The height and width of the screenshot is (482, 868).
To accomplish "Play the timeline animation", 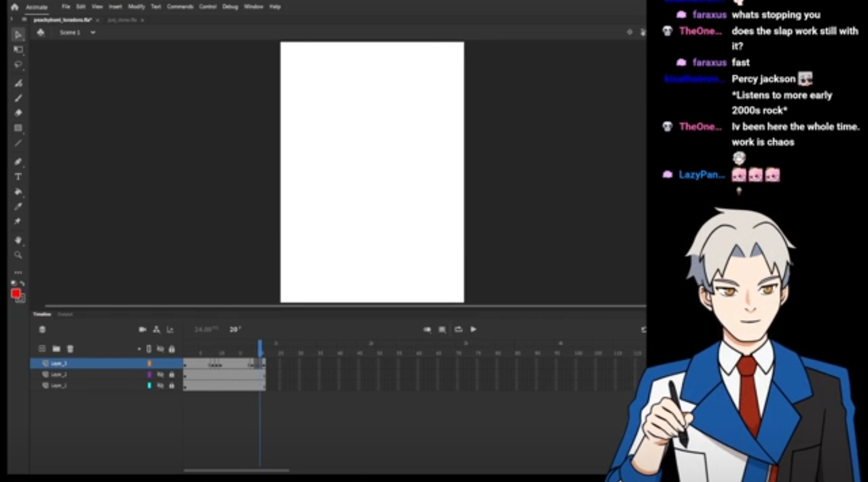I will (x=473, y=330).
